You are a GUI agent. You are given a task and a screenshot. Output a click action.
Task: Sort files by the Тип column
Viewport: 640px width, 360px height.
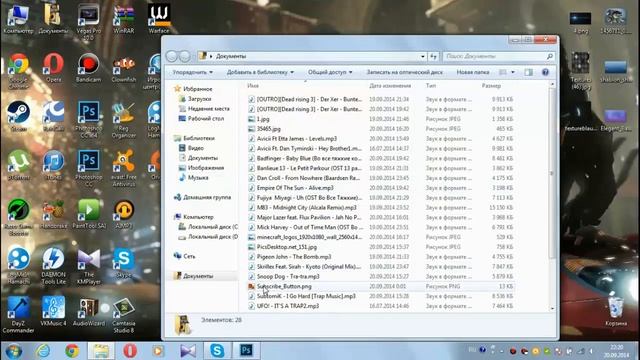point(431,86)
